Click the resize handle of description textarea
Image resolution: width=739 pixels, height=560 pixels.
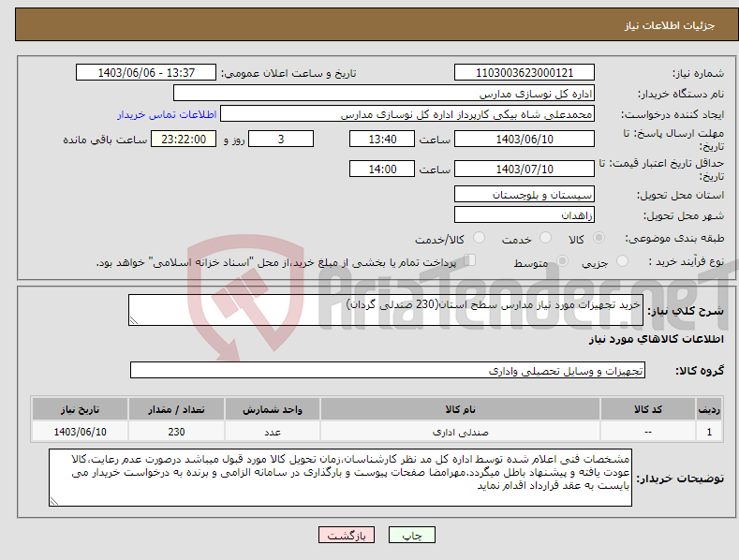tap(134, 321)
